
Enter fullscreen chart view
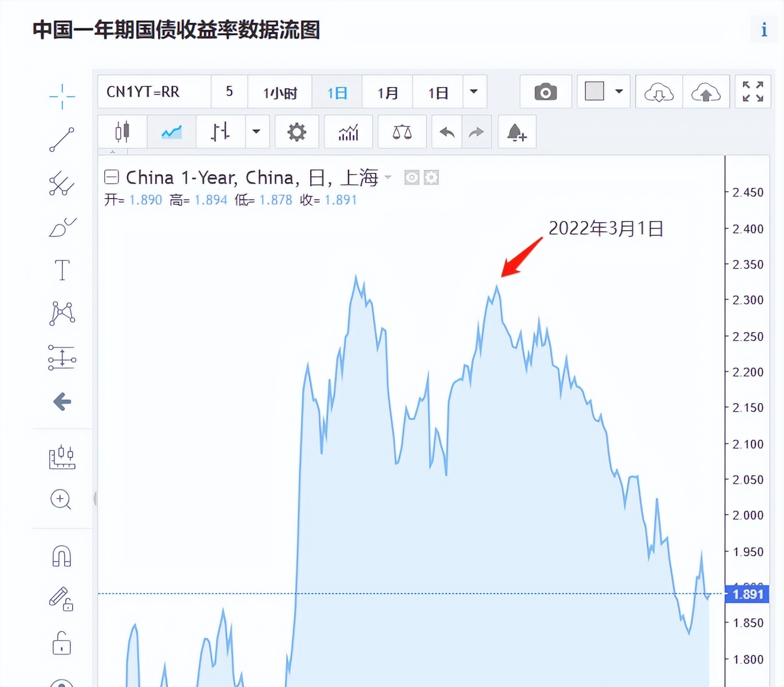coord(753,92)
